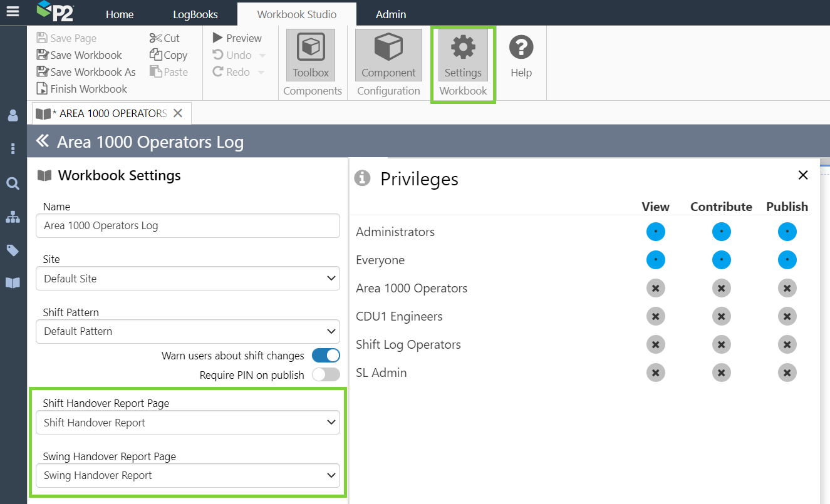Open the Site dropdown
The image size is (830, 504).
point(188,279)
